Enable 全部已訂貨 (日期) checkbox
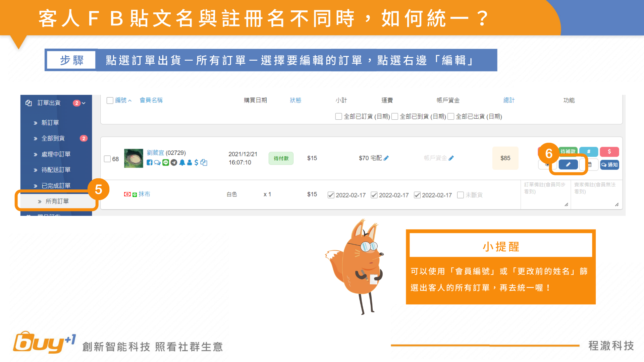Screen dimensions: 644x362 coord(339,116)
